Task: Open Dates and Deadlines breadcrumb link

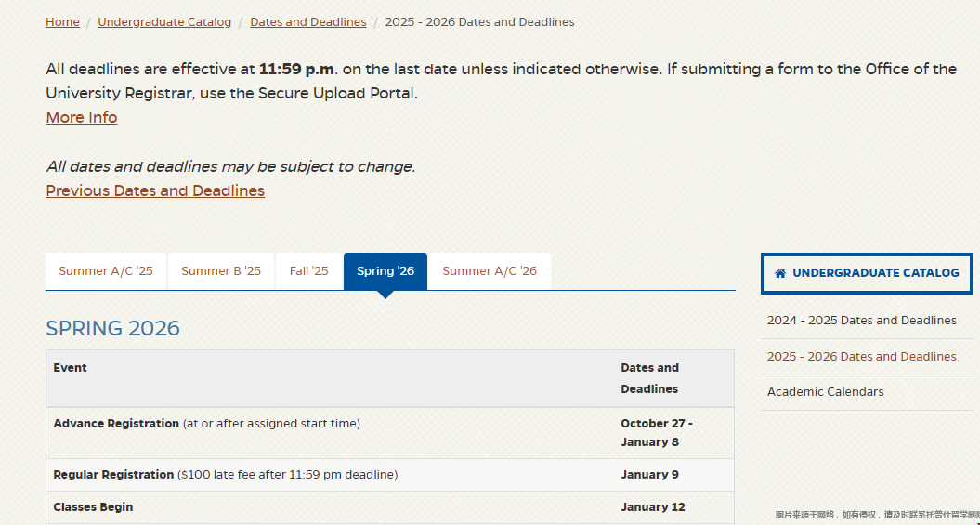Action: [308, 22]
